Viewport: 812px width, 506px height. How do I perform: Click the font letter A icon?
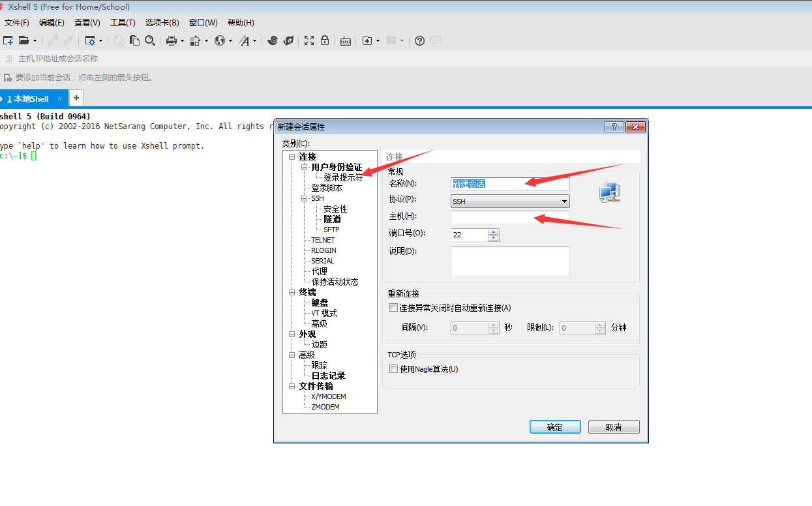pyautogui.click(x=244, y=40)
